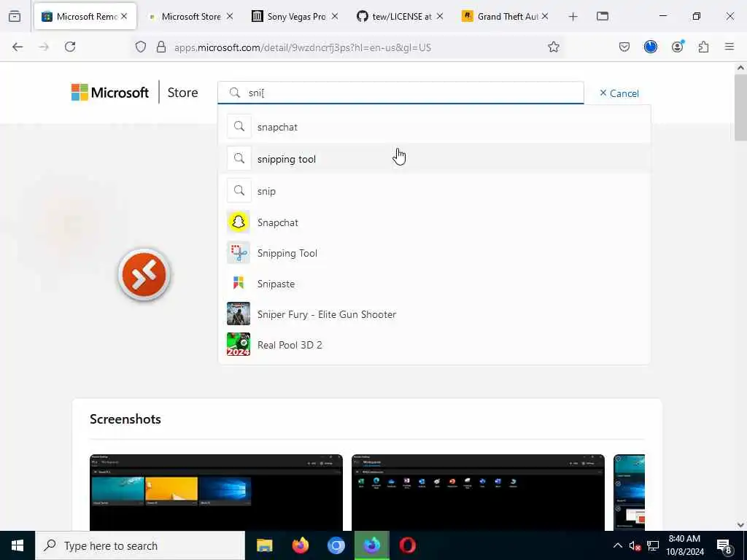Reload the current page
Viewport: 747px width, 560px height.
[70, 47]
